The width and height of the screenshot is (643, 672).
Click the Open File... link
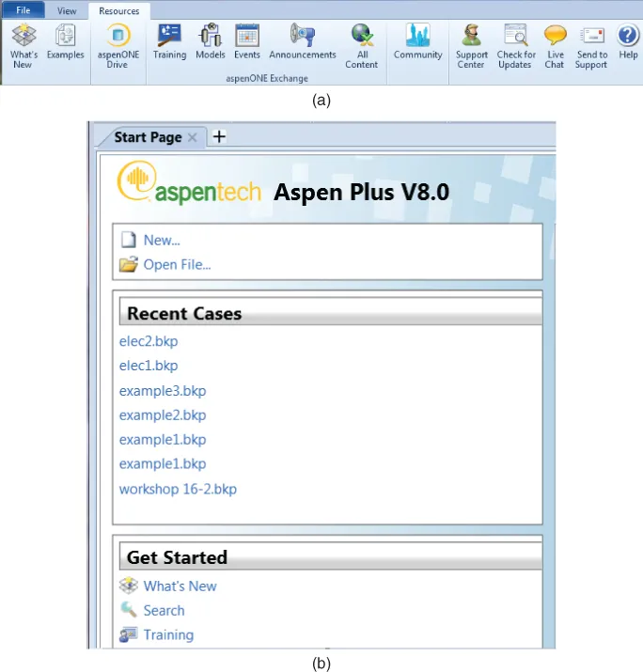click(x=177, y=265)
